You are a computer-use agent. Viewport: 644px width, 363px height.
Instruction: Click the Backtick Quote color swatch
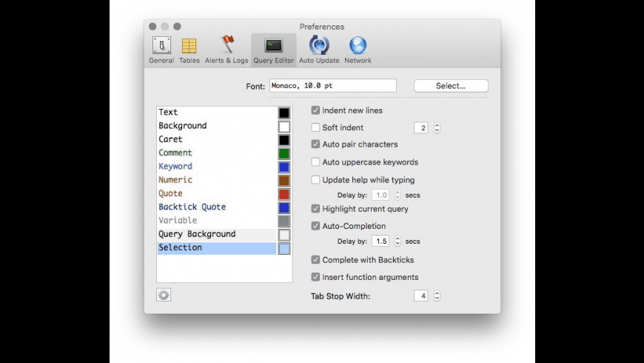(284, 207)
